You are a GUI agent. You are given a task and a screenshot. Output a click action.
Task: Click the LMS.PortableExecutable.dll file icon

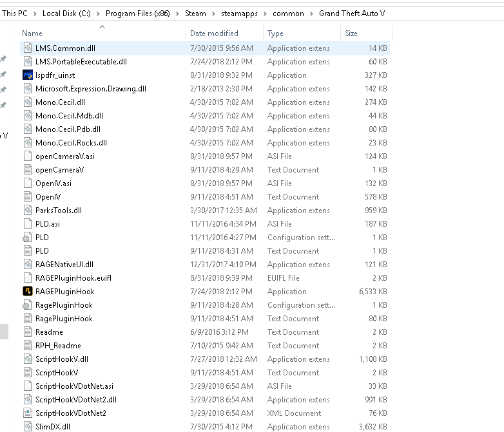click(x=28, y=61)
